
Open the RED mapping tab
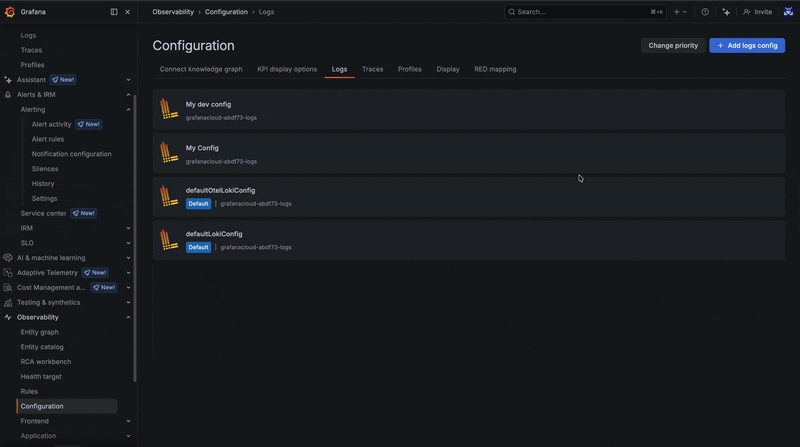coord(495,69)
